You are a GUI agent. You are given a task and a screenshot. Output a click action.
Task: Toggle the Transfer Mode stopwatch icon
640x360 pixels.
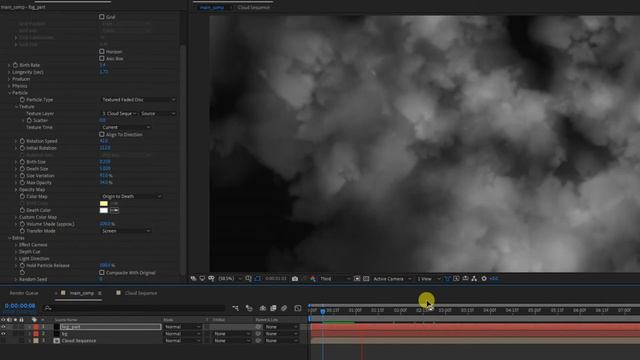coord(22,231)
